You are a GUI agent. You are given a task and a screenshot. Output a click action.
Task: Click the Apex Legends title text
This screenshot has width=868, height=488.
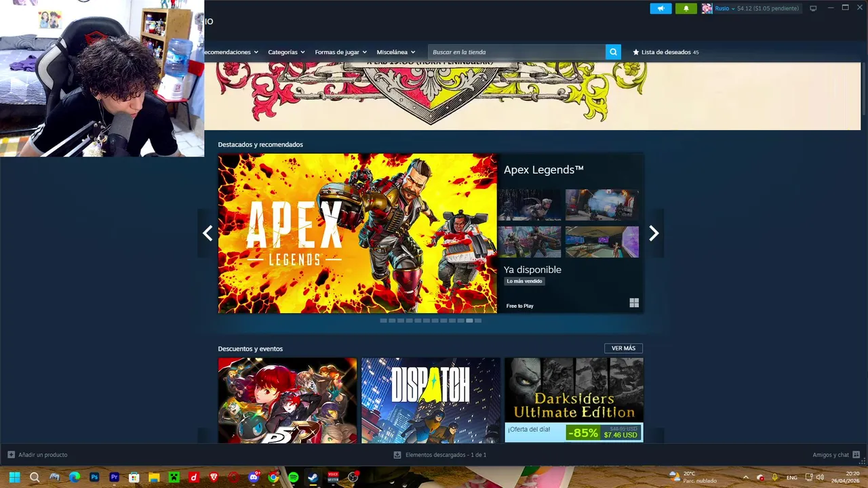544,170
